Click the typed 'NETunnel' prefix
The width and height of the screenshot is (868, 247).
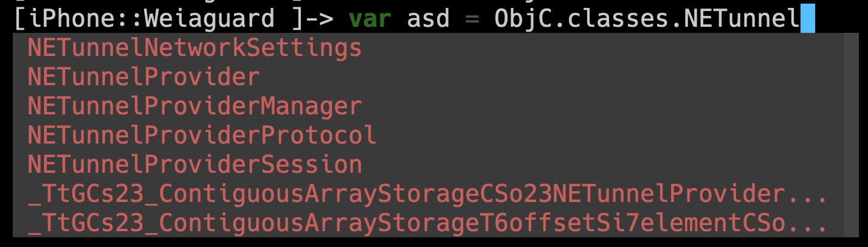pyautogui.click(x=742, y=19)
